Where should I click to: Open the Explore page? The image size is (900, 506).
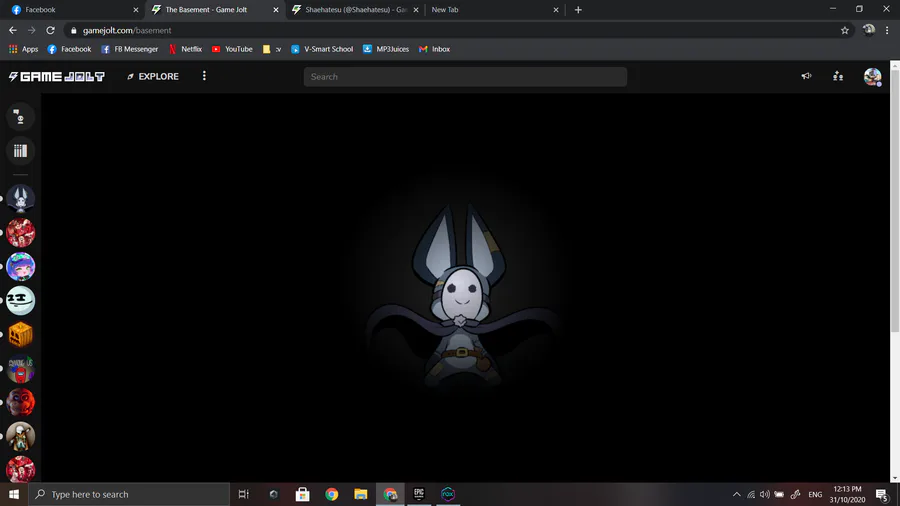tap(153, 76)
